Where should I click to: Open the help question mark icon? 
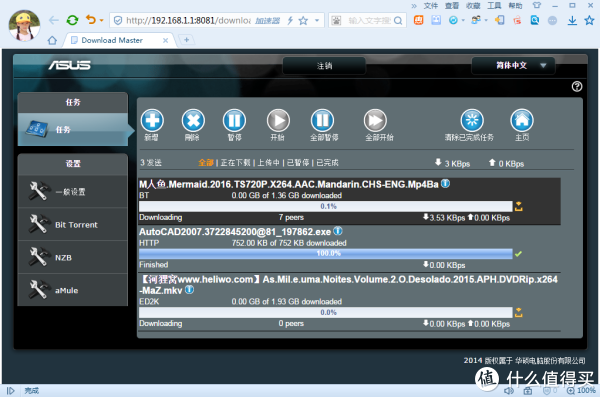(x=577, y=87)
